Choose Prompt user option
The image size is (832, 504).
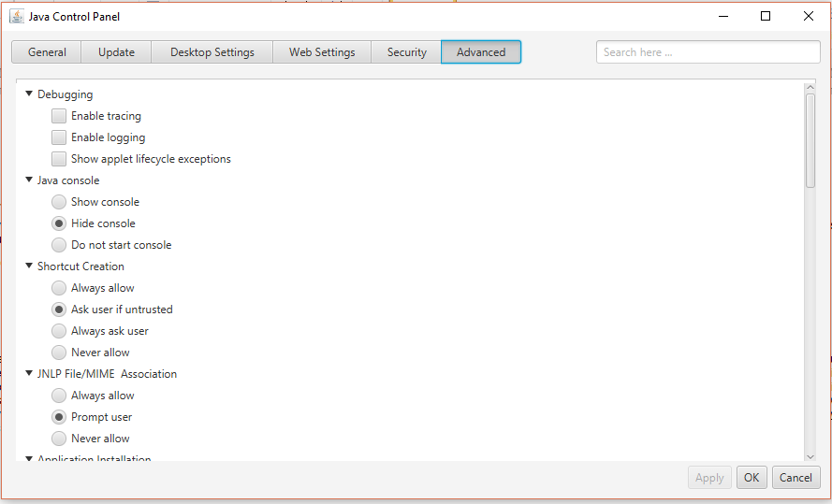(59, 416)
